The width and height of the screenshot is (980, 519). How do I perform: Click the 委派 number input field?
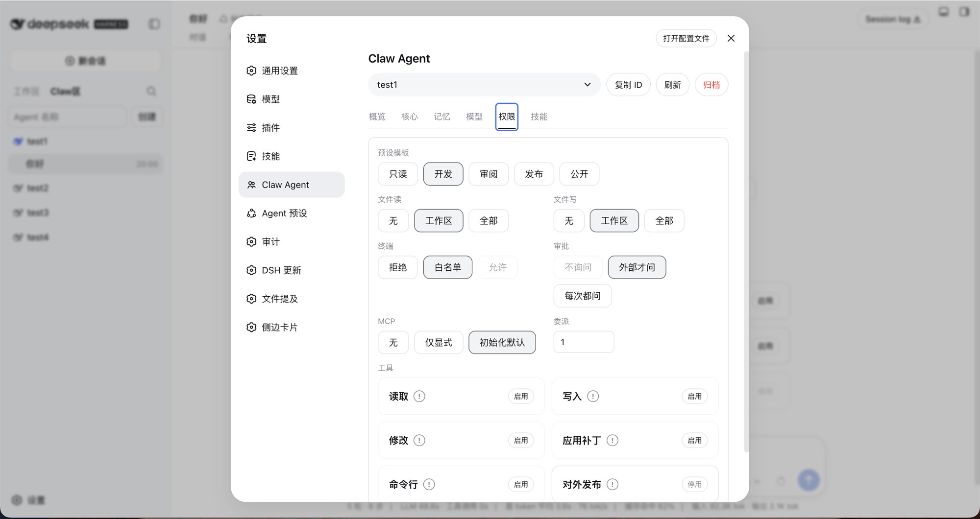tap(584, 342)
